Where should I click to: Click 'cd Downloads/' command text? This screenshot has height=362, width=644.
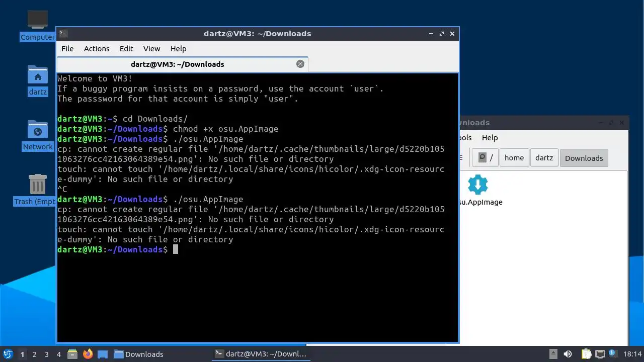coord(155,119)
